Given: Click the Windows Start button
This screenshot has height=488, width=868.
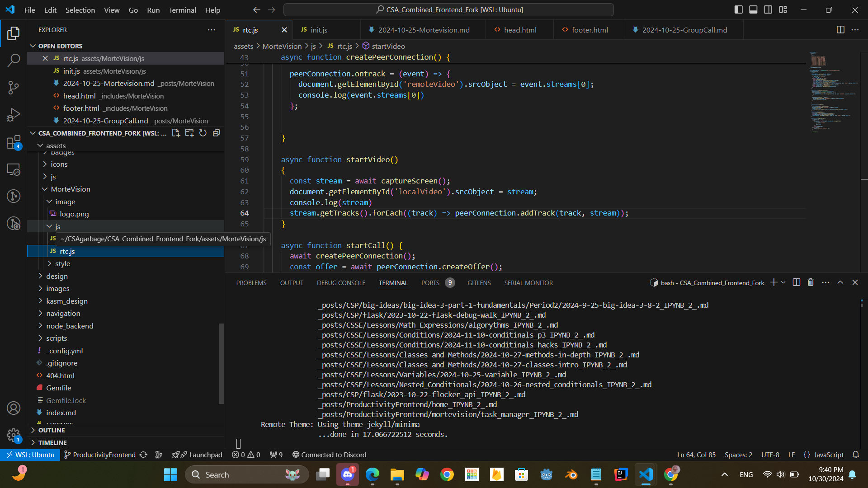Looking at the screenshot, I should pyautogui.click(x=170, y=474).
